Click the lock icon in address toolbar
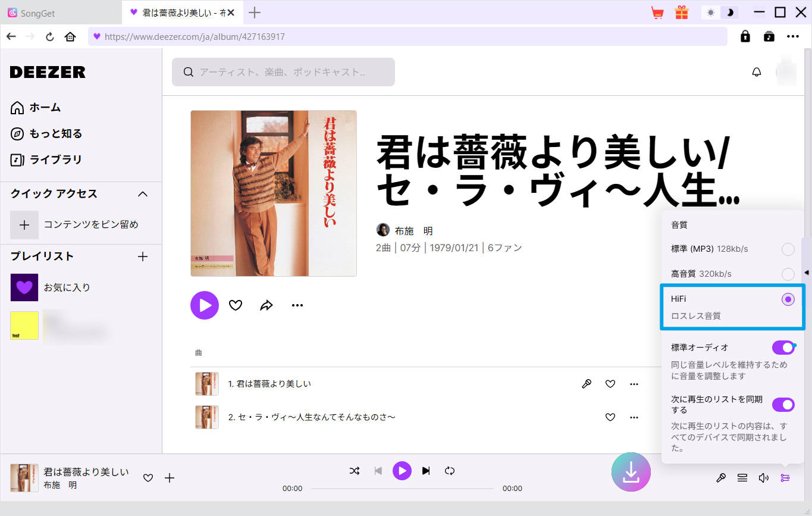812x516 pixels. (x=745, y=36)
